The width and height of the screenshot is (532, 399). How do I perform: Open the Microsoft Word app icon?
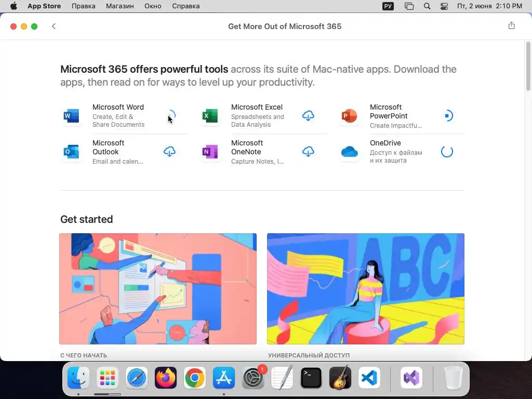pyautogui.click(x=72, y=116)
